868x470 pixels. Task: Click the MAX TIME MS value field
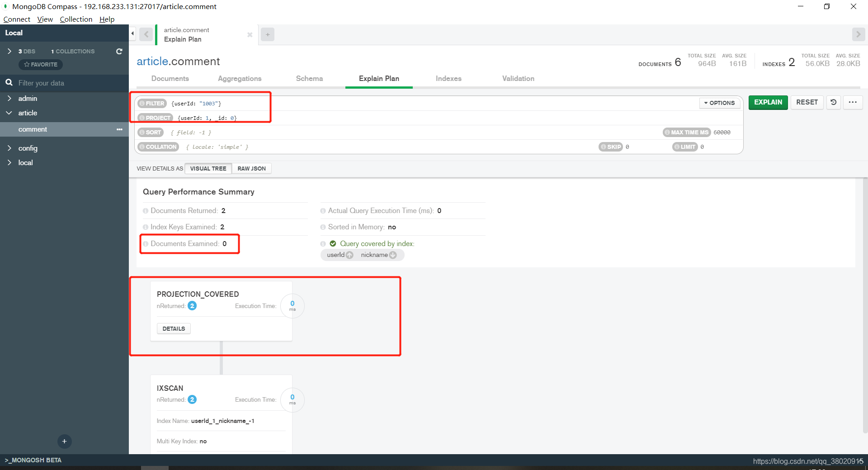[726, 133]
